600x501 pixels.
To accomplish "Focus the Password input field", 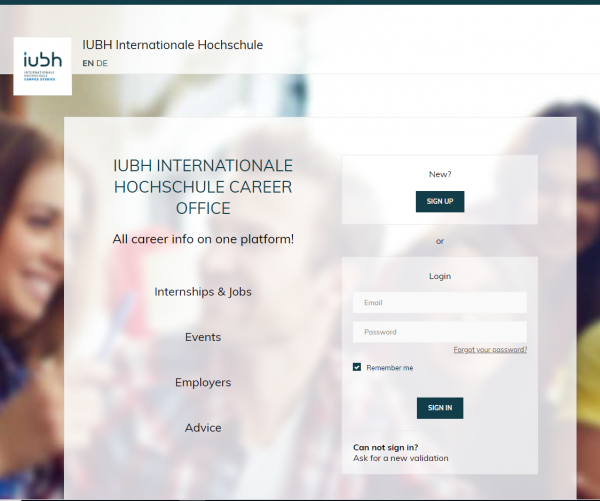I will pyautogui.click(x=440, y=332).
